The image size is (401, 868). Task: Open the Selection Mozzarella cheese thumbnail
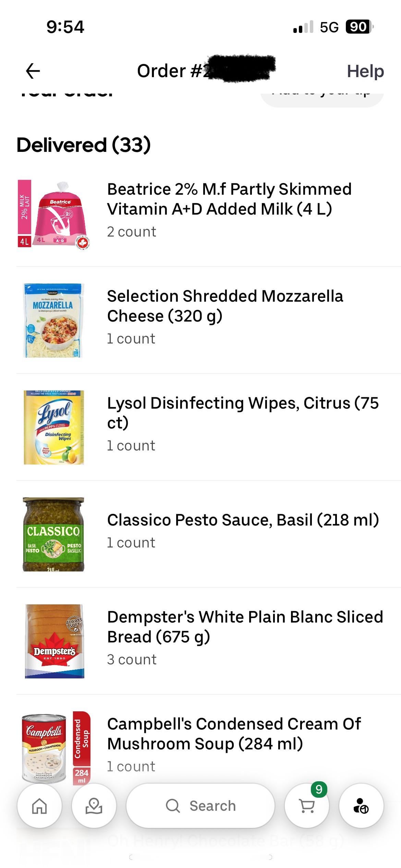click(x=53, y=321)
